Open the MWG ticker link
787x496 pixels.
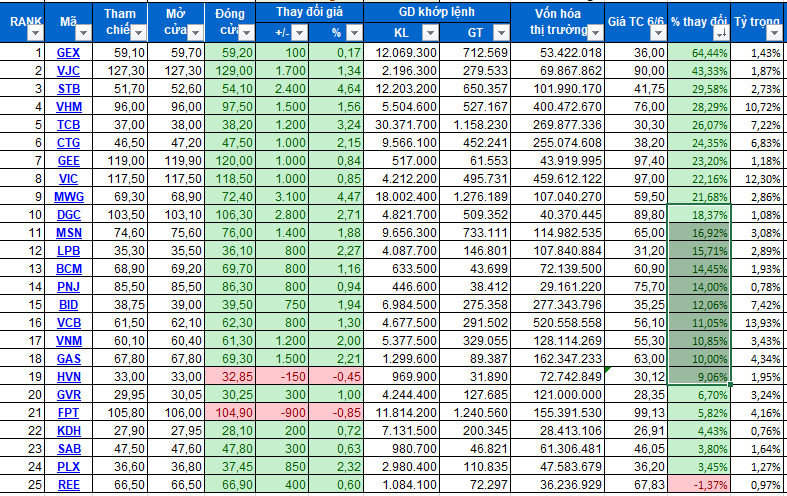point(69,197)
